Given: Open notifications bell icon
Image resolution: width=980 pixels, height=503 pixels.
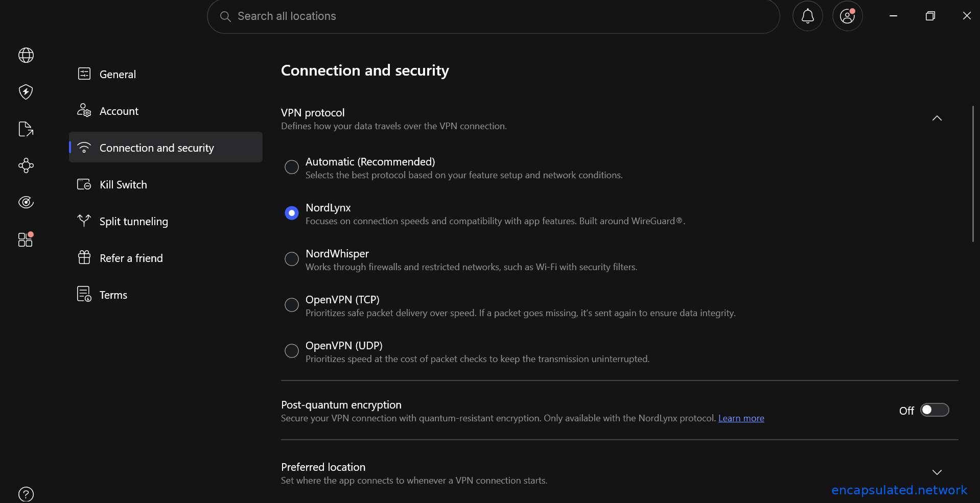Looking at the screenshot, I should pos(807,16).
